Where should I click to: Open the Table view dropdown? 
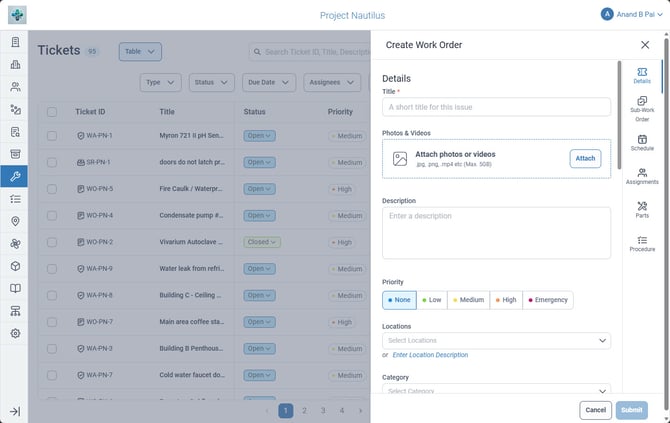[x=140, y=52]
